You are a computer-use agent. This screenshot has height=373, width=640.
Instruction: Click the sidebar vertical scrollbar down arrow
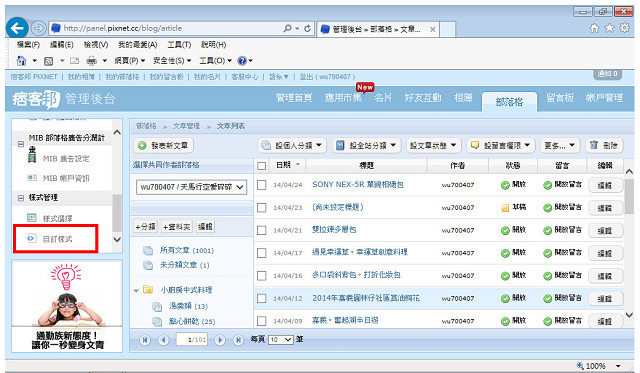coord(117,240)
